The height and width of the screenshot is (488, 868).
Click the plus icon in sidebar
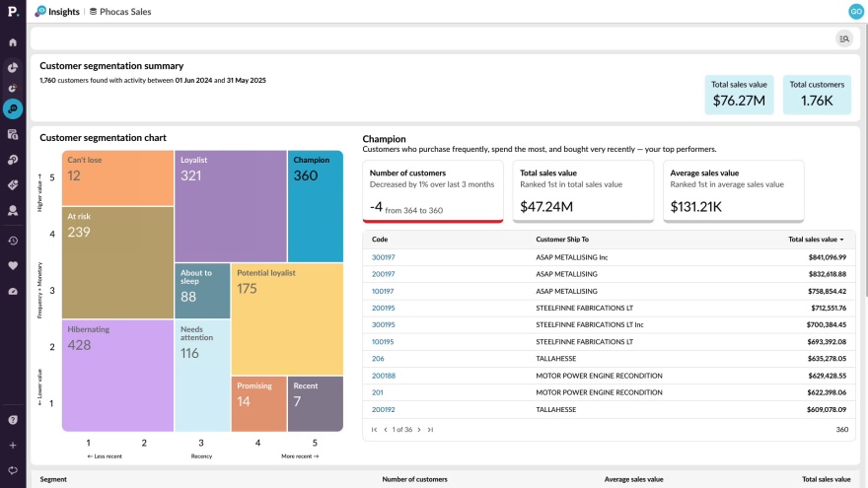click(x=13, y=446)
